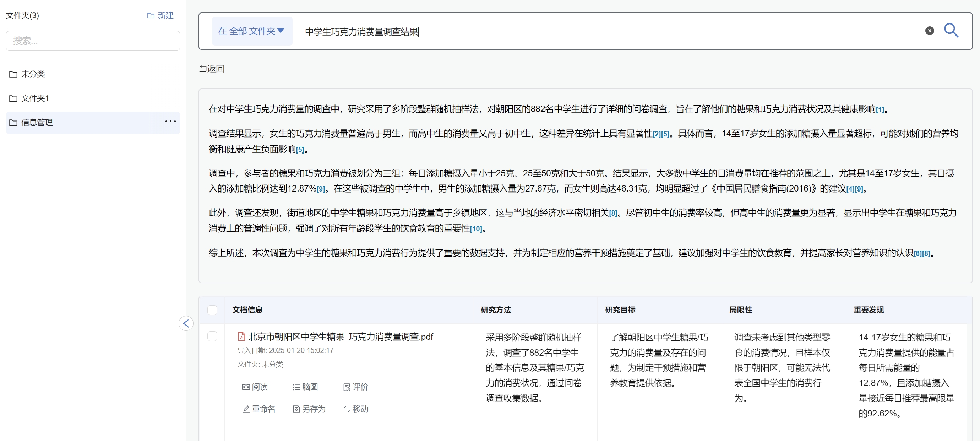The image size is (980, 441).
Task: Open the 文件夹1 folder
Action: click(93, 98)
